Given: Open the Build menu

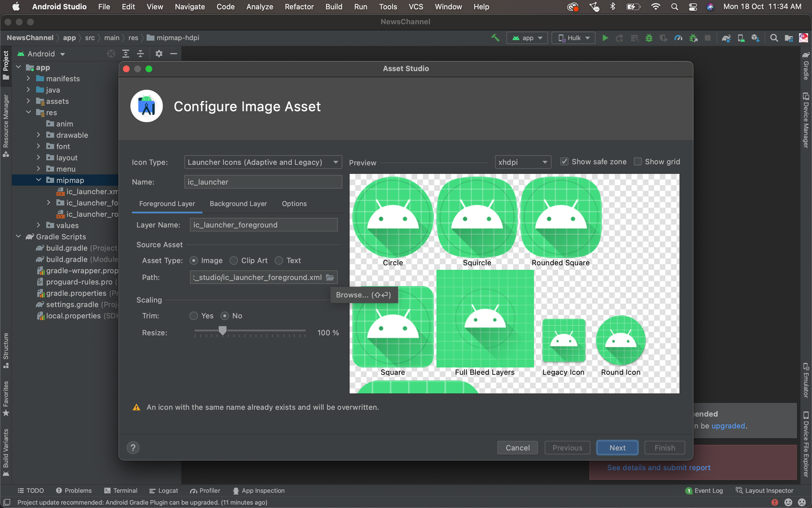Looking at the screenshot, I should (334, 7).
